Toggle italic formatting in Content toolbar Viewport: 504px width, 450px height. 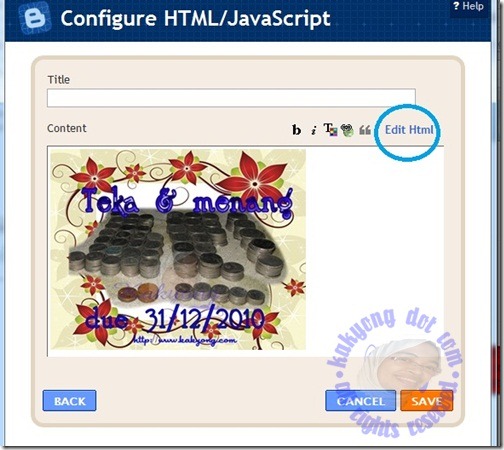coord(313,130)
